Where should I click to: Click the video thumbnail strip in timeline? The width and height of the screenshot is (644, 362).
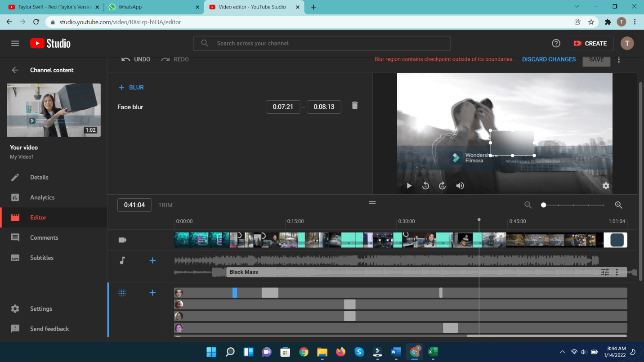[x=400, y=240]
